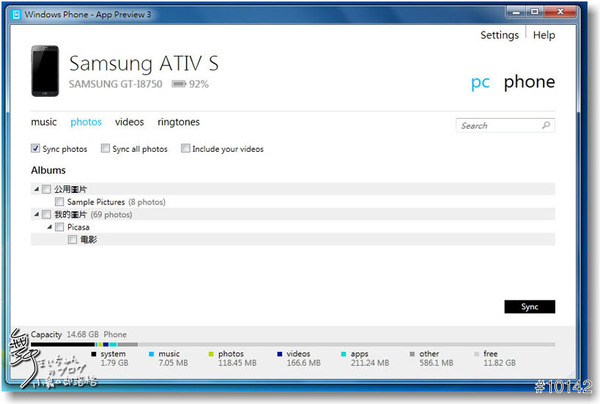Click the Capacity 14.68 GB label
The width and height of the screenshot is (600, 404).
(x=65, y=334)
